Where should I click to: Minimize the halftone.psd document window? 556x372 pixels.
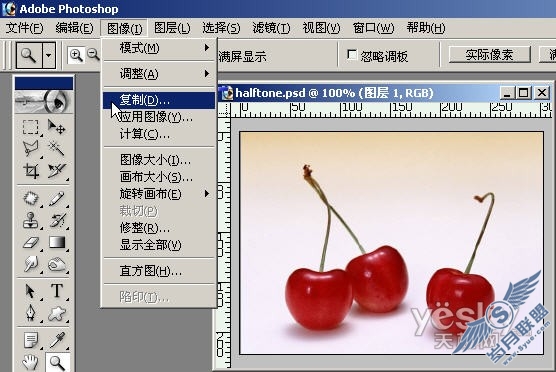click(x=507, y=93)
